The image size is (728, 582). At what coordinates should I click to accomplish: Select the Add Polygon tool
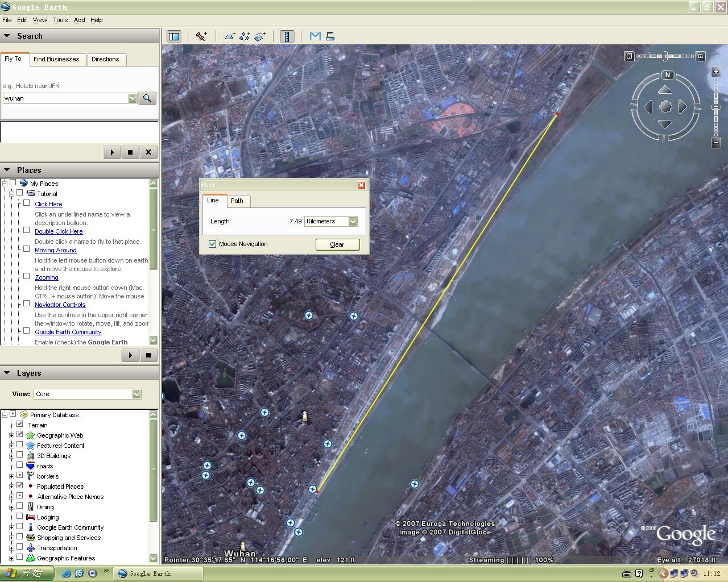(x=230, y=36)
